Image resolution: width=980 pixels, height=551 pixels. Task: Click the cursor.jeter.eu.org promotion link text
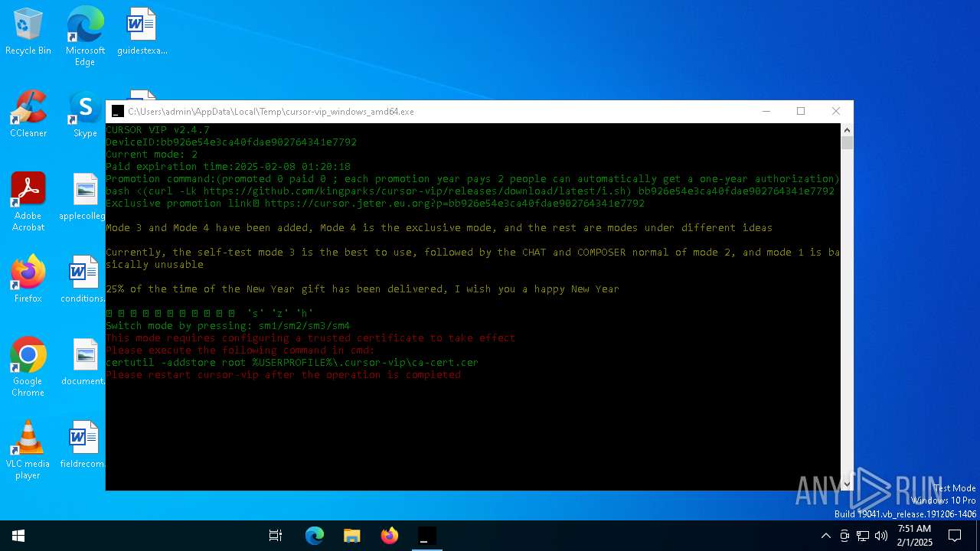pyautogui.click(x=455, y=204)
